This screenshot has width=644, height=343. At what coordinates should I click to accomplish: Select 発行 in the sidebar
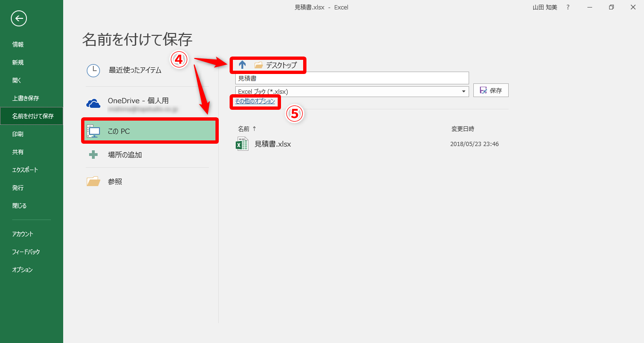(18, 188)
